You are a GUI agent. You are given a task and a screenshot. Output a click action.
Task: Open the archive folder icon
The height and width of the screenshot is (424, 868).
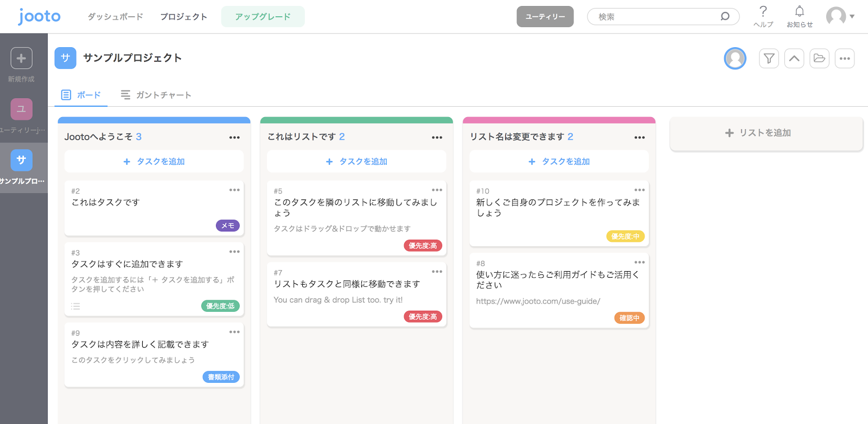[820, 59]
